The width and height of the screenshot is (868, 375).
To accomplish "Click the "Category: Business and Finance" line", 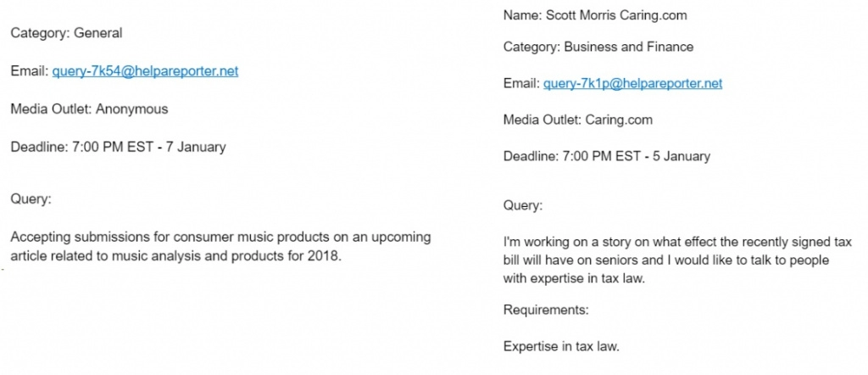I will click(x=598, y=47).
